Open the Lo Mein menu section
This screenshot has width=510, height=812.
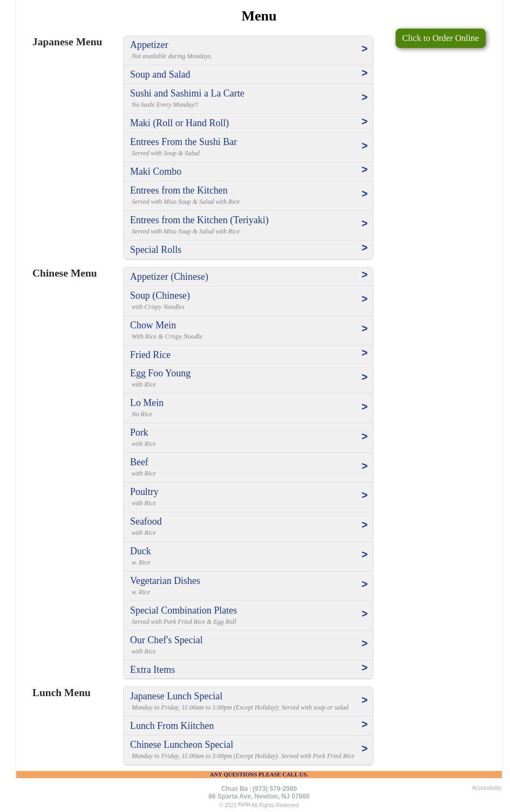(147, 403)
